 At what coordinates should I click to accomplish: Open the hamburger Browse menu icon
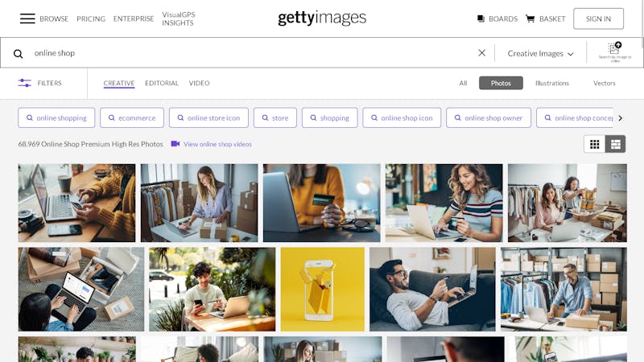tap(27, 19)
